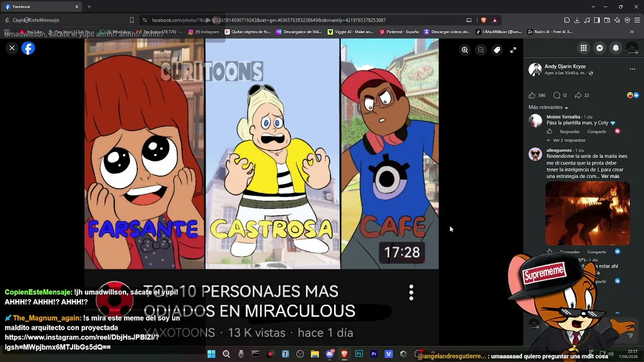Open UMadWillson TikTok bookmark
This screenshot has width=644, height=362.
coord(499,32)
